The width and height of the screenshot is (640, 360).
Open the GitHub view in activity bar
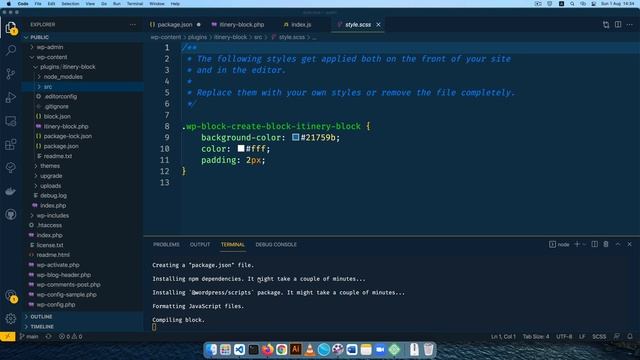coord(11,214)
